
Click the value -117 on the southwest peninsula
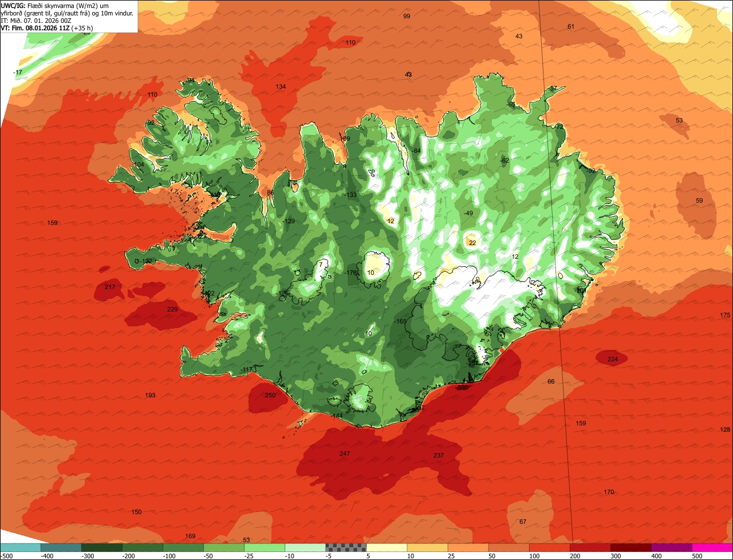click(247, 369)
